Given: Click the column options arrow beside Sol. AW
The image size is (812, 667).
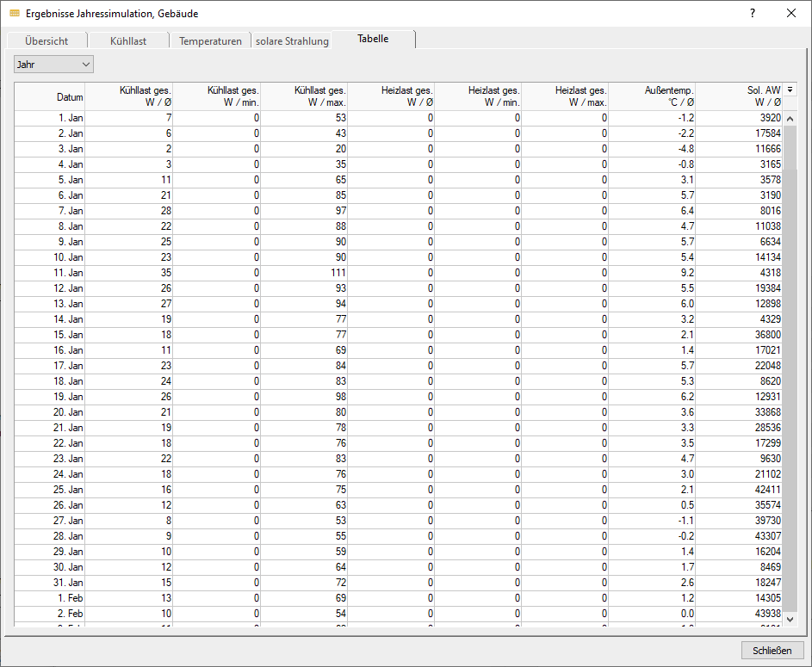Looking at the screenshot, I should pyautogui.click(x=790, y=90).
